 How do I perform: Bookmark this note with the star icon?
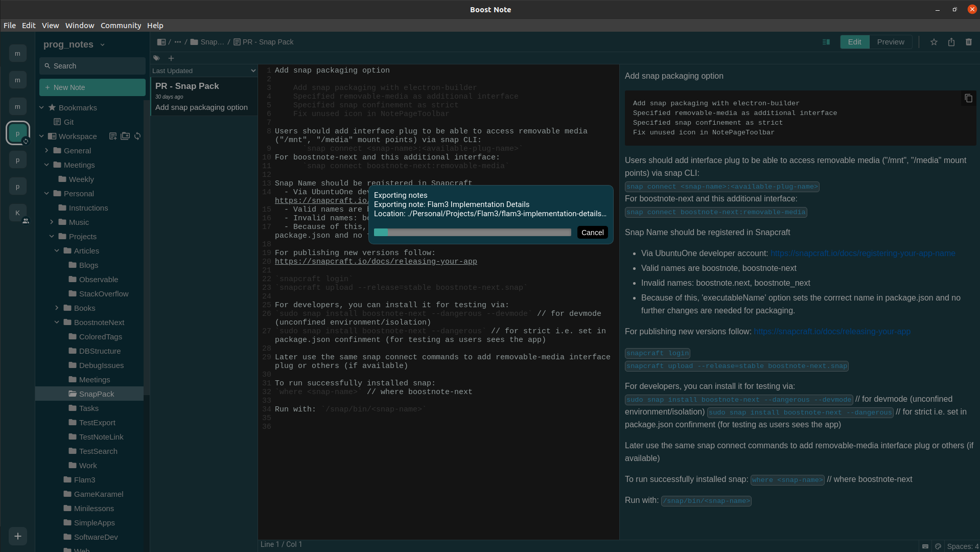click(934, 42)
